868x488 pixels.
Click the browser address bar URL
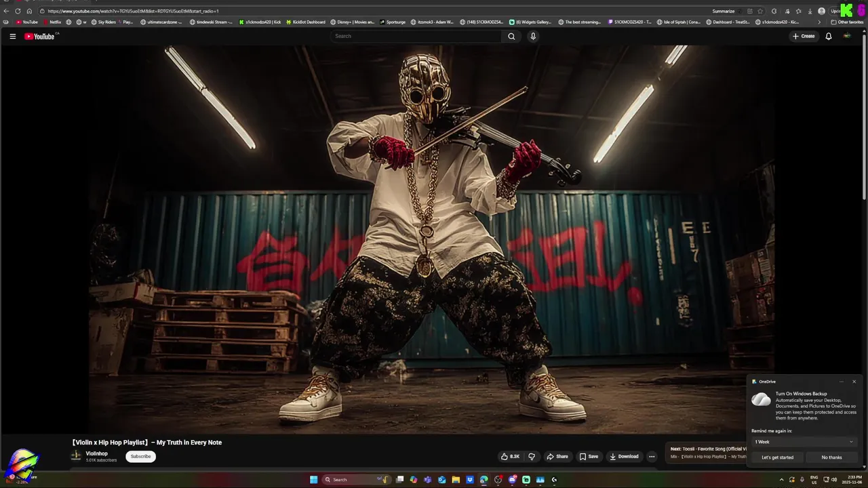coord(133,11)
